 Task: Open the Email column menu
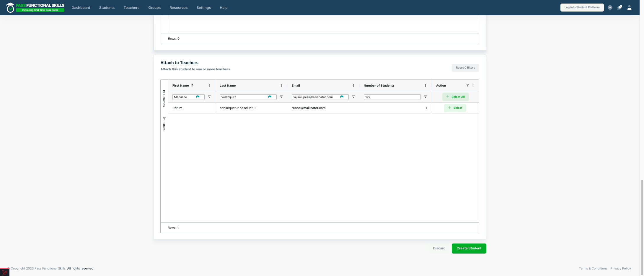click(x=353, y=85)
